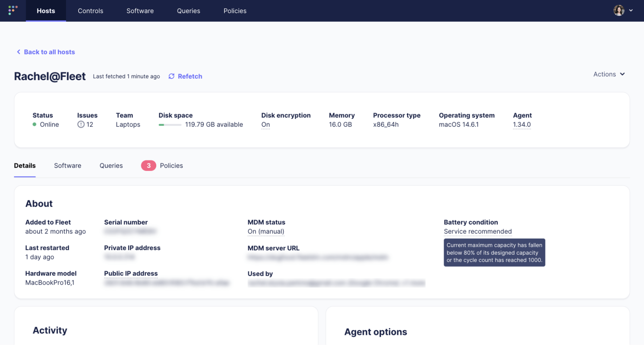Click the MDM status On (manual) value
644x345 pixels.
click(266, 231)
